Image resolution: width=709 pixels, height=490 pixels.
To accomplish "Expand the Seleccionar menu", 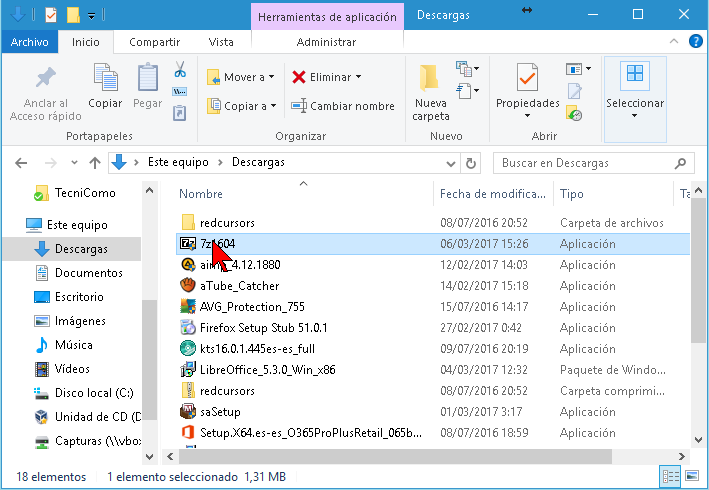I will (635, 99).
